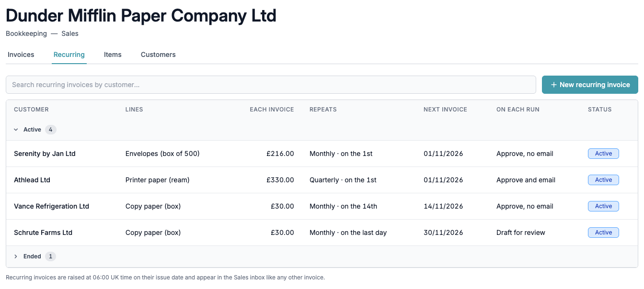Image resolution: width=644 pixels, height=289 pixels.
Task: Select Schrute Farms Ltd customer
Action: 43,233
